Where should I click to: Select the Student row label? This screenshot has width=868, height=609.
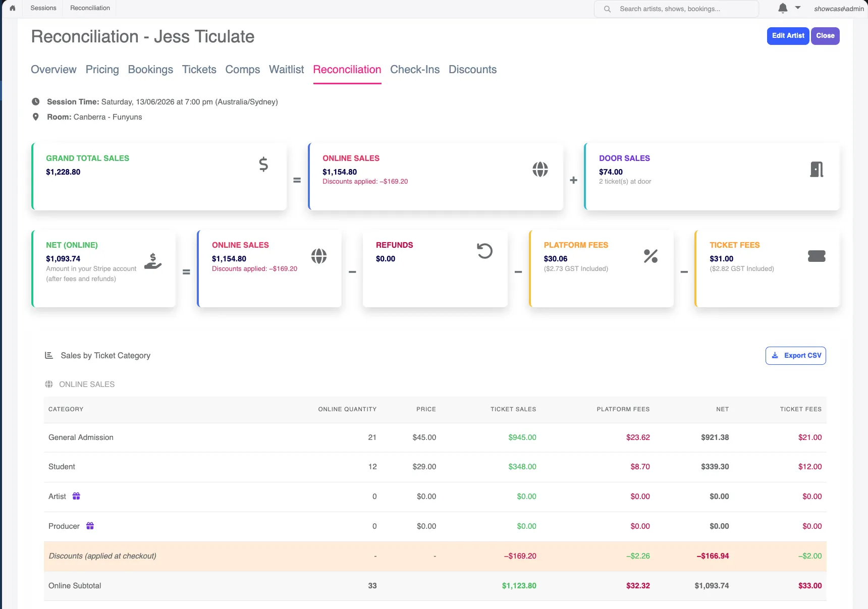coord(62,467)
